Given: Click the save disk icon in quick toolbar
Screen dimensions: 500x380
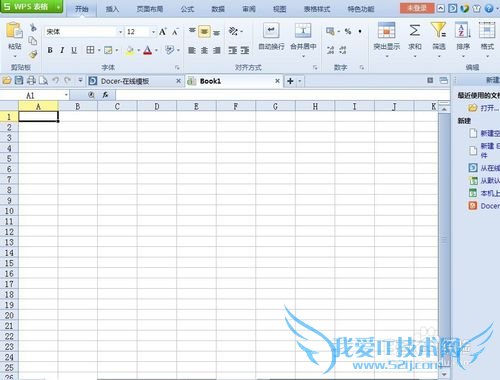Looking at the screenshot, I should pos(19,80).
